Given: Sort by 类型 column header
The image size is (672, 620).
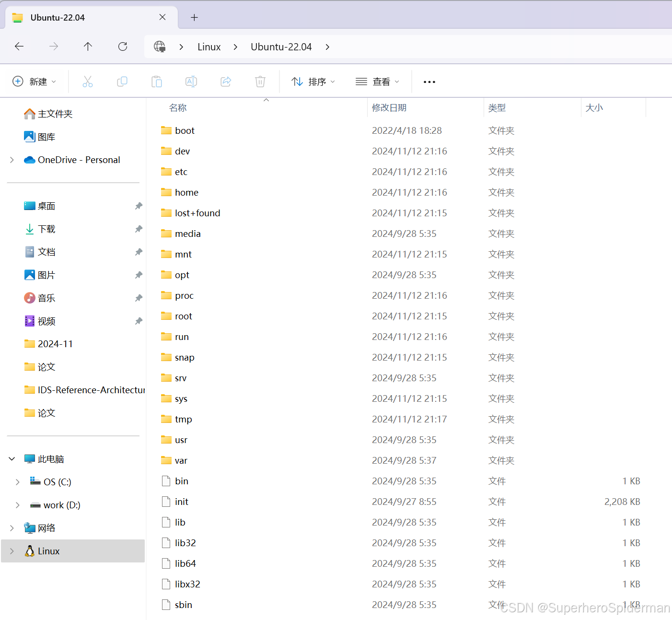Looking at the screenshot, I should (x=497, y=108).
